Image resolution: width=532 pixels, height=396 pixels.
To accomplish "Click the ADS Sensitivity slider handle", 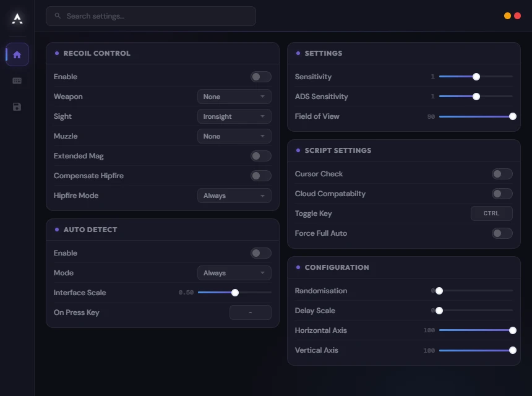I will coord(476,97).
